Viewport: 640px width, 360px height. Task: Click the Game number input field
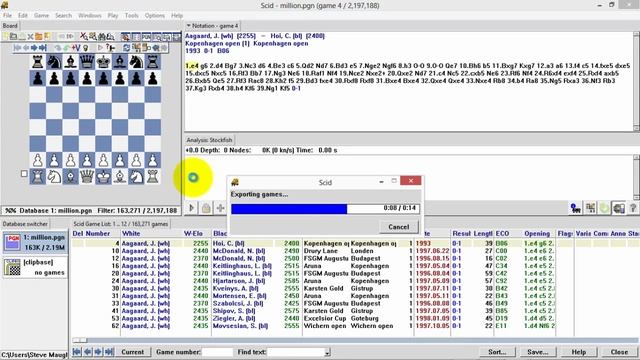click(217, 352)
